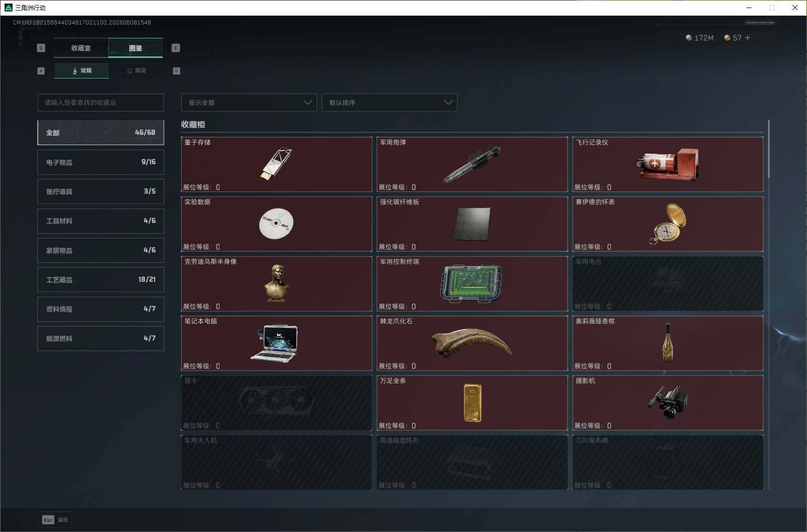This screenshot has width=807, height=532.
Task: Click the collection list vertical scrollbar
Action: 769,149
